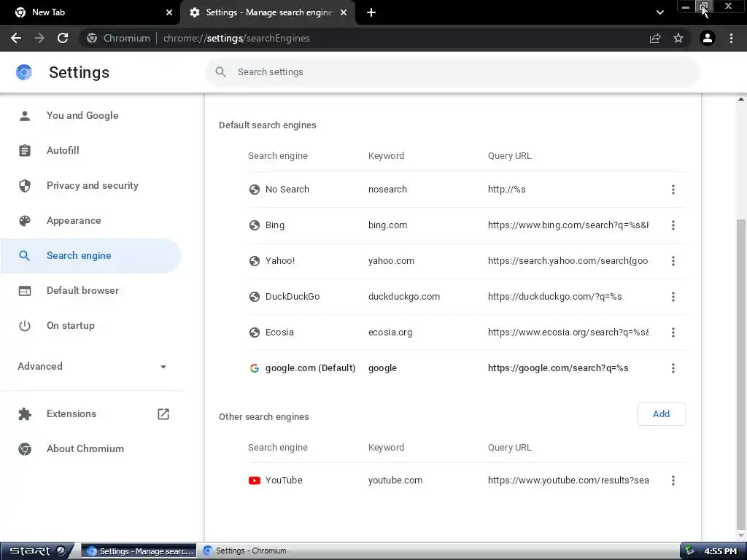The height and width of the screenshot is (560, 747).
Task: Click the Google G logo icon
Action: (255, 368)
